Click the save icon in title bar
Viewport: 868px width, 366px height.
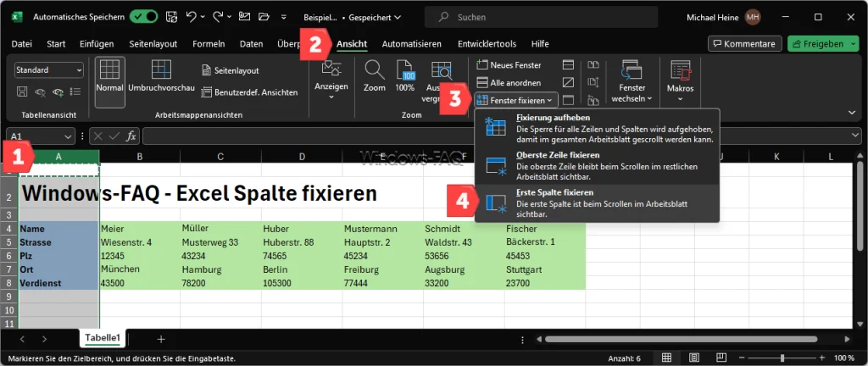[x=171, y=17]
